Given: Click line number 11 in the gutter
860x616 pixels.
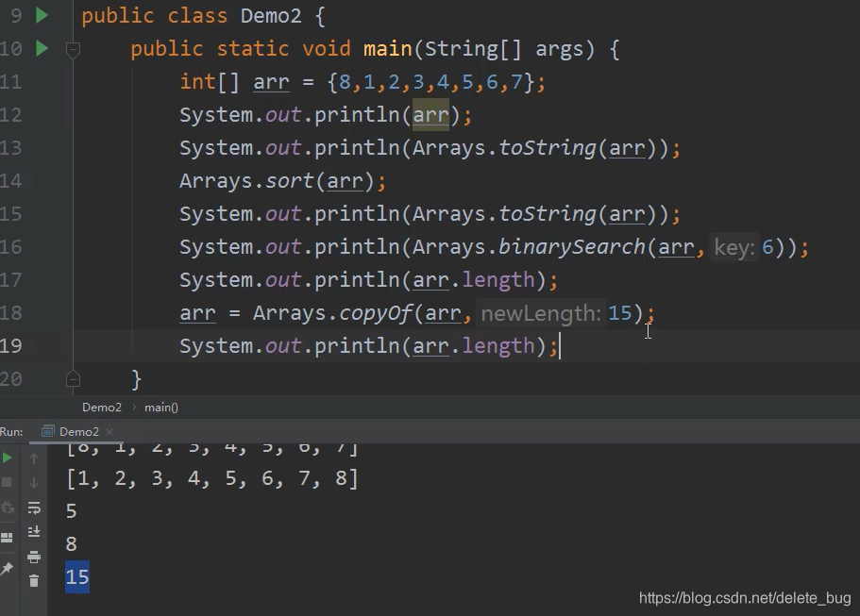Looking at the screenshot, I should [x=11, y=82].
